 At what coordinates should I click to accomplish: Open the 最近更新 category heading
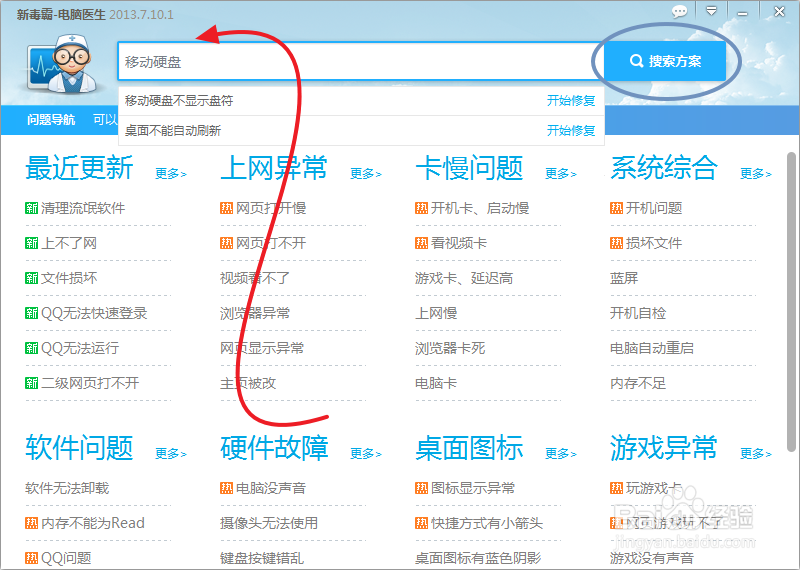tap(79, 168)
